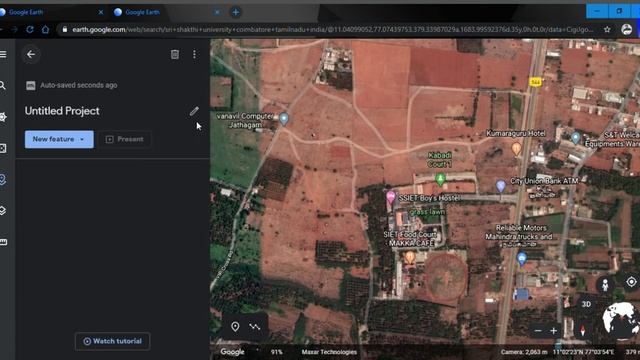Viewport: 640px width, 360px height.
Task: Click the Untitled Project title text
Action: point(62,111)
